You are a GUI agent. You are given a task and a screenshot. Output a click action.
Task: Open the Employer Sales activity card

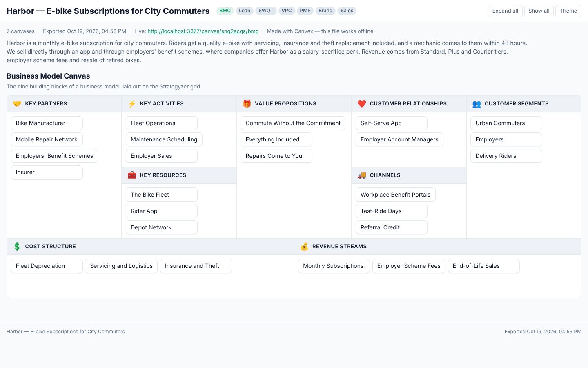click(x=162, y=156)
